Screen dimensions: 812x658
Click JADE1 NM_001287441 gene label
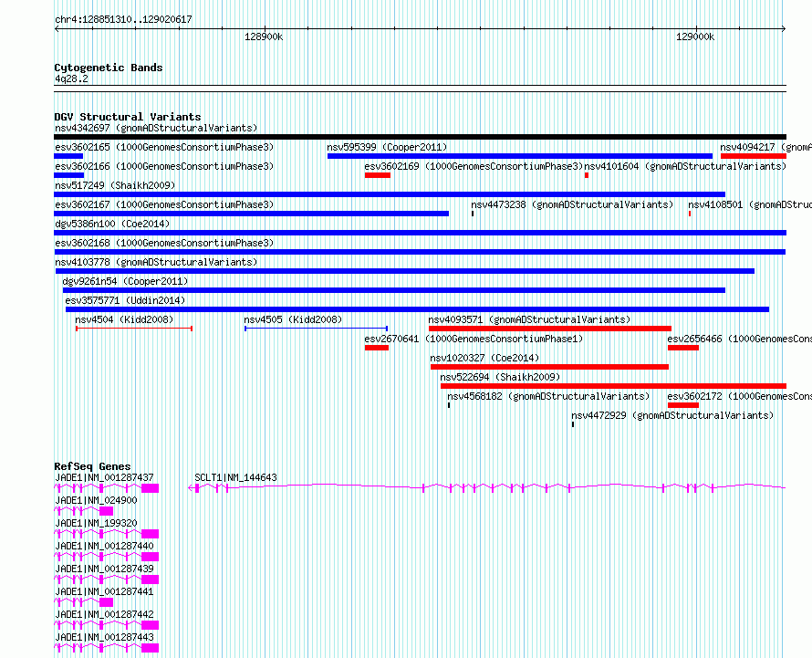tap(104, 591)
